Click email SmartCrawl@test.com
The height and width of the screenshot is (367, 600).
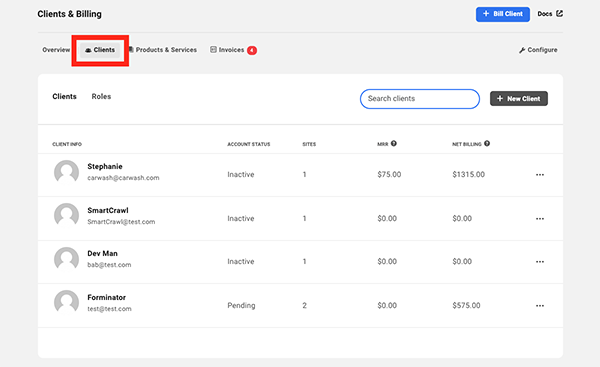[121, 222]
